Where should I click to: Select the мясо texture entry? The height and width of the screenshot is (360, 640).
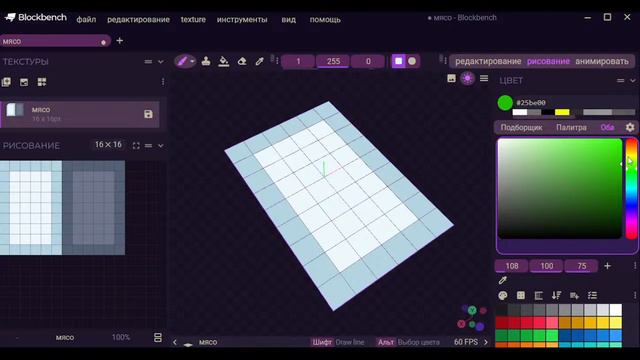[x=80, y=114]
